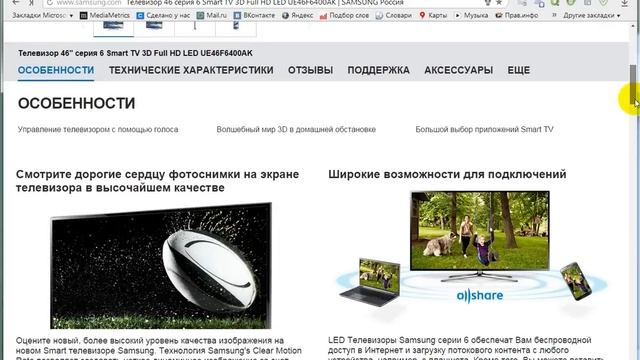Click the page vertical scrollbar thumb

pyautogui.click(x=633, y=84)
